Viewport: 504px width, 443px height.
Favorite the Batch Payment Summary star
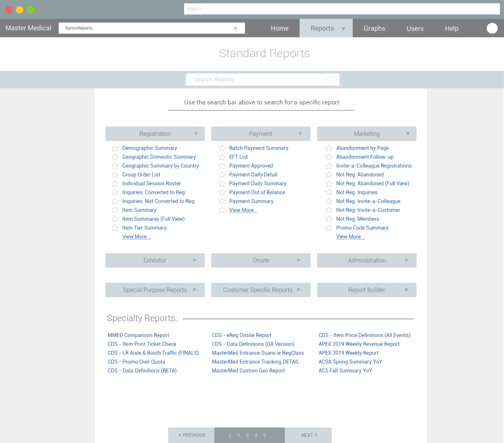(222, 148)
